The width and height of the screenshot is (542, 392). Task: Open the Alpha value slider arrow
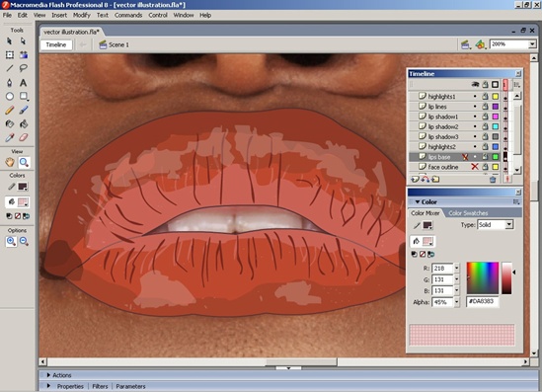pos(457,302)
